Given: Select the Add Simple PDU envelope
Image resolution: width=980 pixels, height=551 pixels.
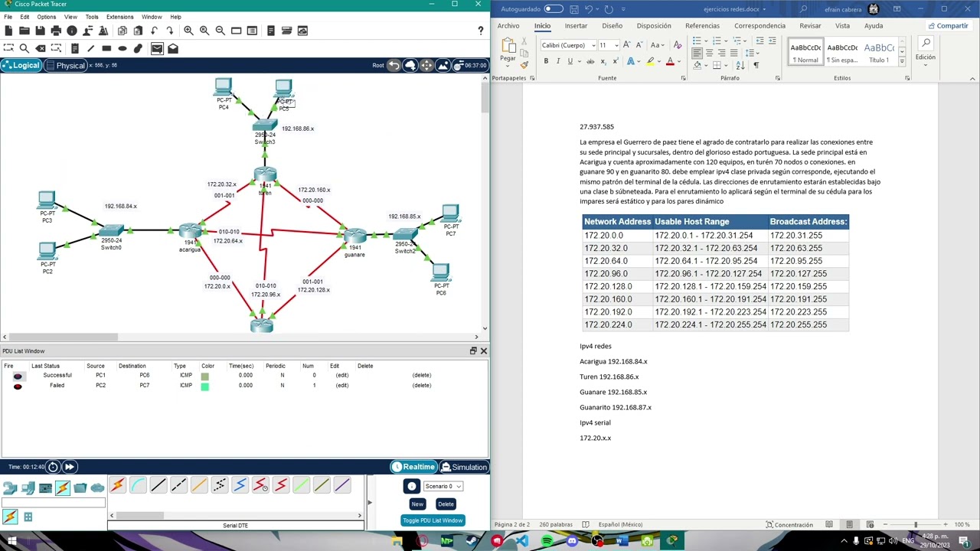Looking at the screenshot, I should tap(157, 48).
